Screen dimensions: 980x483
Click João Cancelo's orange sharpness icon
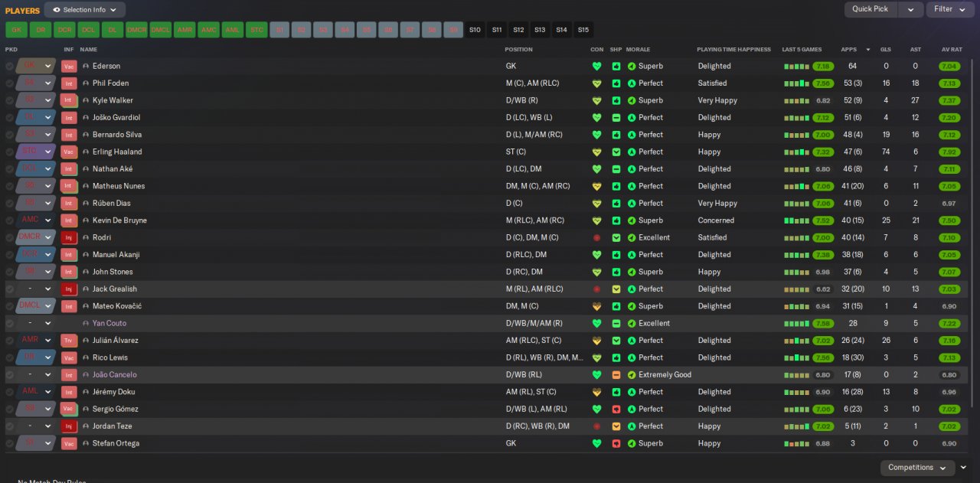[616, 375]
